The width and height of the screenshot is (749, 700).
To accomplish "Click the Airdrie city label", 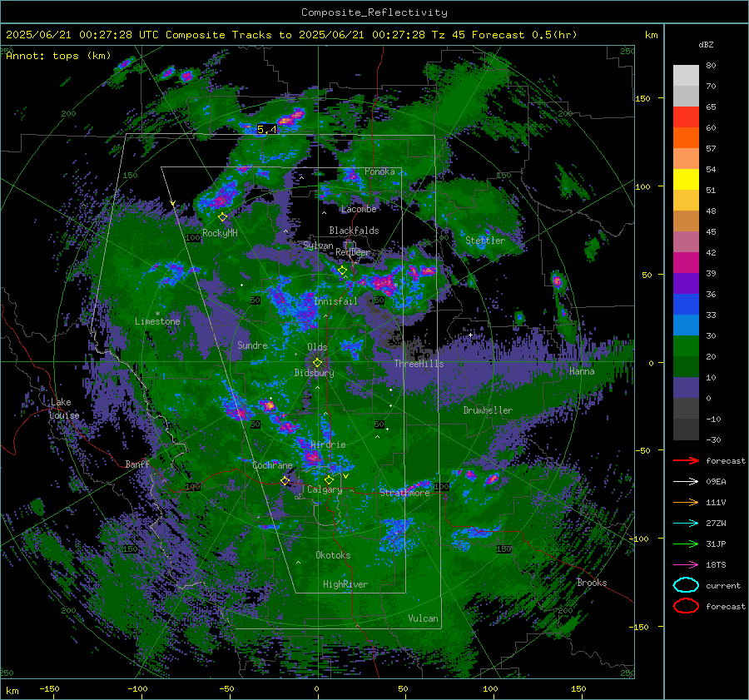I will pyautogui.click(x=328, y=444).
